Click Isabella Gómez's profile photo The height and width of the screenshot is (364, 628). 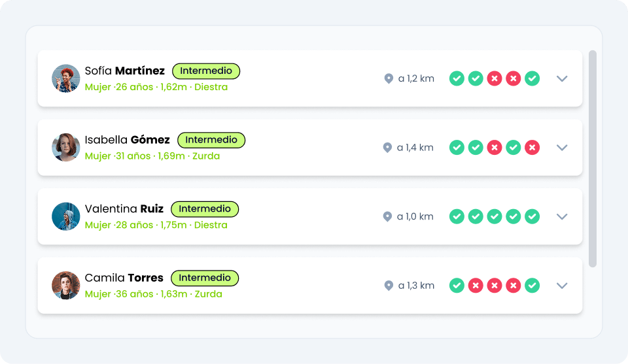pos(65,148)
